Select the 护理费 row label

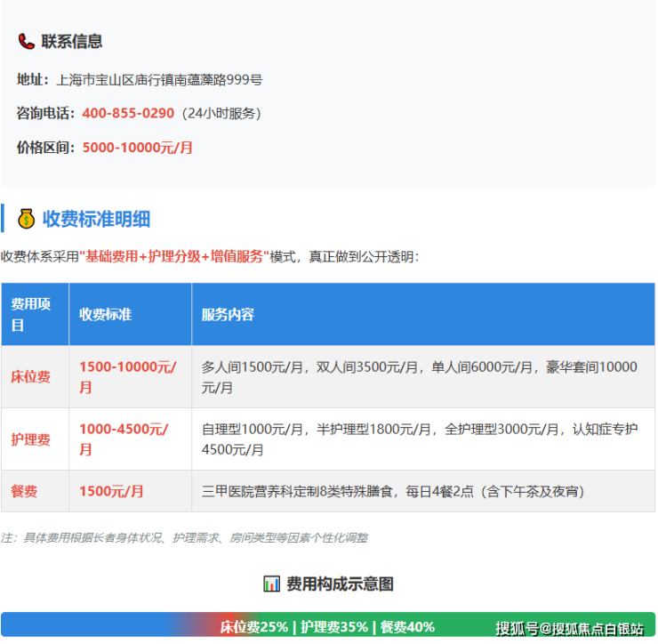(x=30, y=439)
